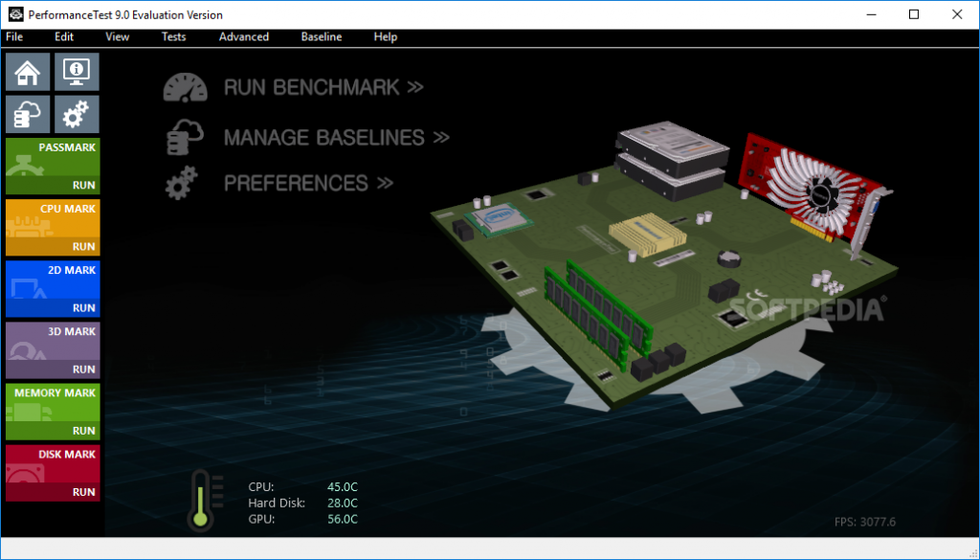The height and width of the screenshot is (560, 980).
Task: Close the PerformanceTest window
Action: [957, 14]
